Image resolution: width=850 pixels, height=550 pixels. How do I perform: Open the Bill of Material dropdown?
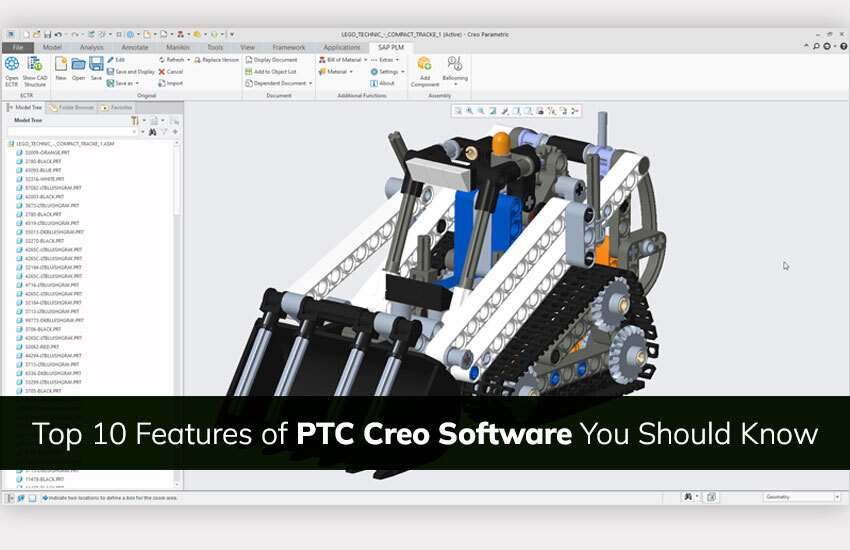(x=365, y=60)
